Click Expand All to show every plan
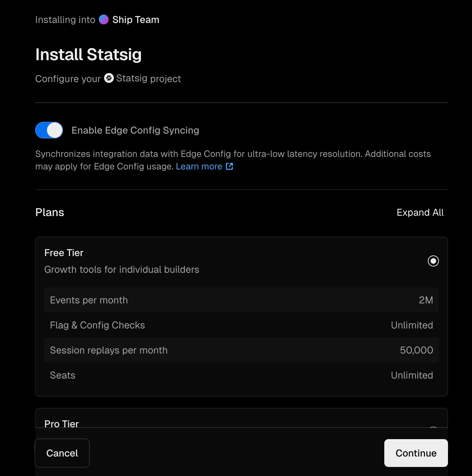This screenshot has height=476, width=472. pos(420,212)
